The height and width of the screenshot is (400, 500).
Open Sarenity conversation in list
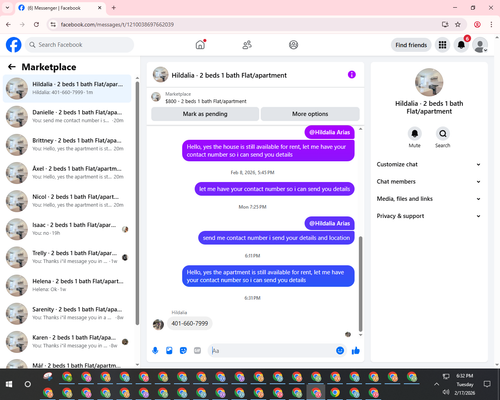click(67, 313)
